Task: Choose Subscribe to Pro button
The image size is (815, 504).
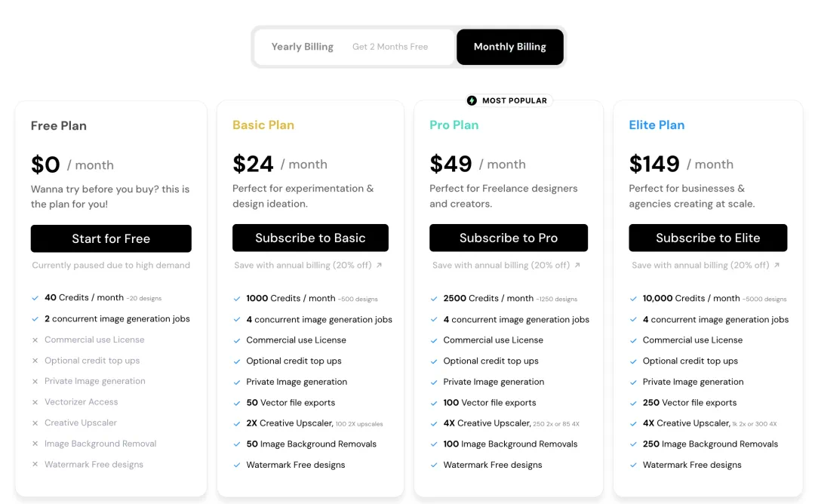Action: [508, 238]
